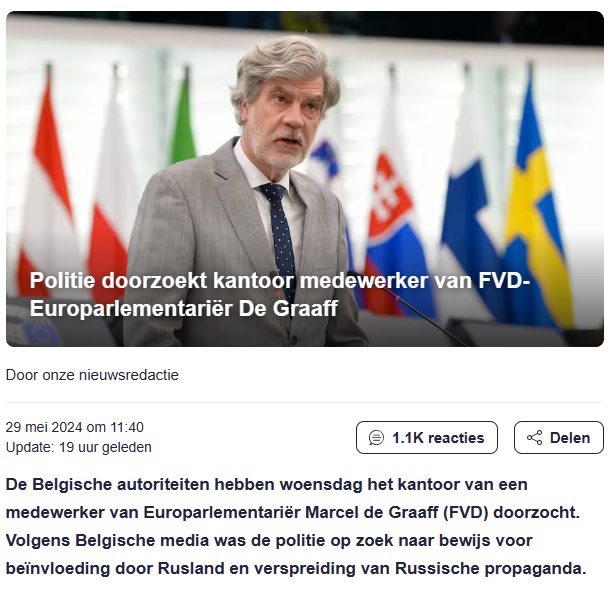Select the Delen share button label
Image resolution: width=609 pixels, height=603 pixels.
(x=570, y=438)
